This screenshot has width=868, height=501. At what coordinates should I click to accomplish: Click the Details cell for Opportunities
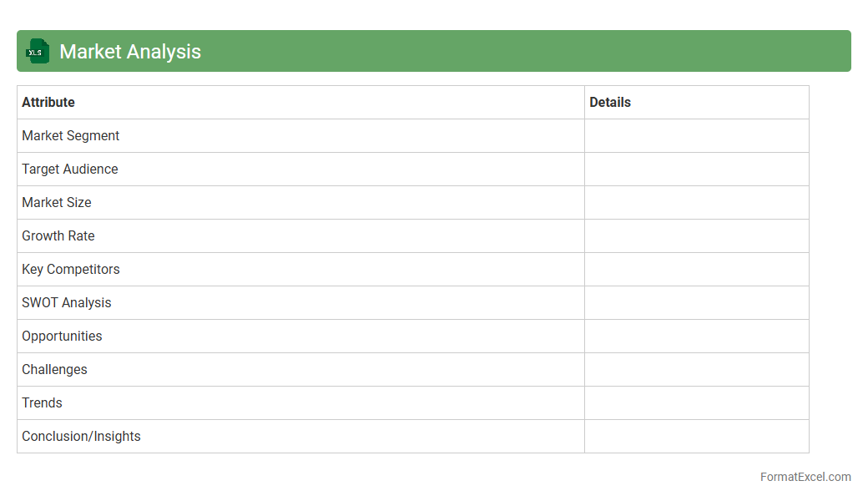click(x=696, y=336)
